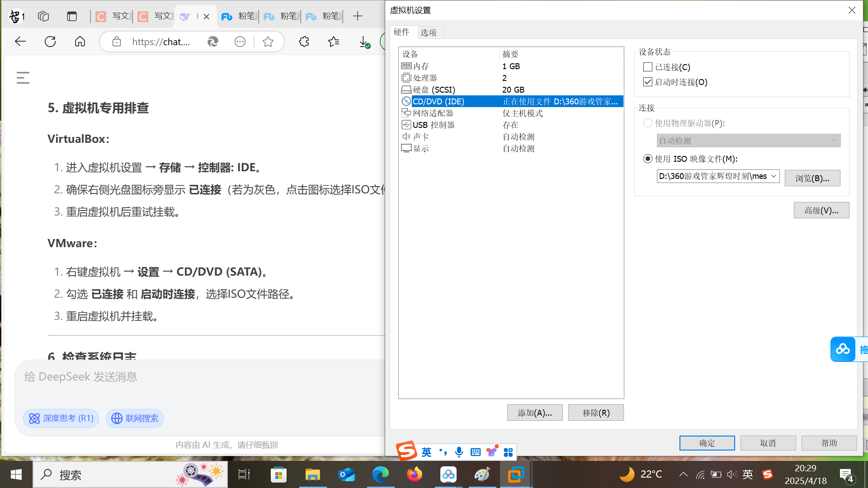Expand the ISO image path dropdown

pos(774,176)
